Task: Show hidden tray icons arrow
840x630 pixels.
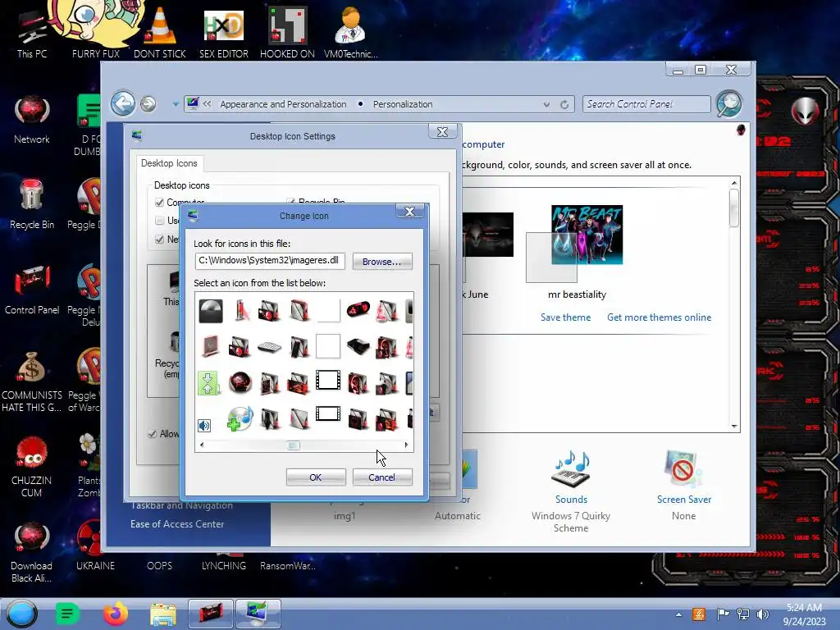Action: tap(678, 614)
